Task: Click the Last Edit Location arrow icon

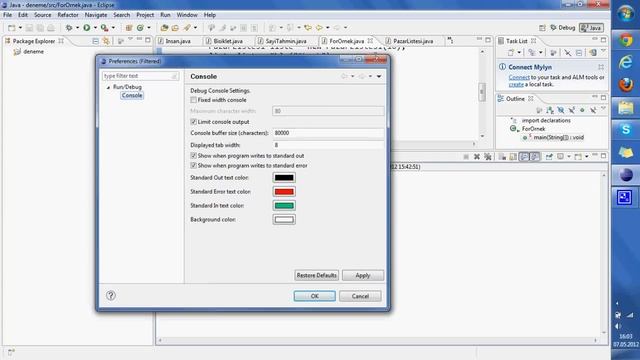Action: [x=308, y=28]
